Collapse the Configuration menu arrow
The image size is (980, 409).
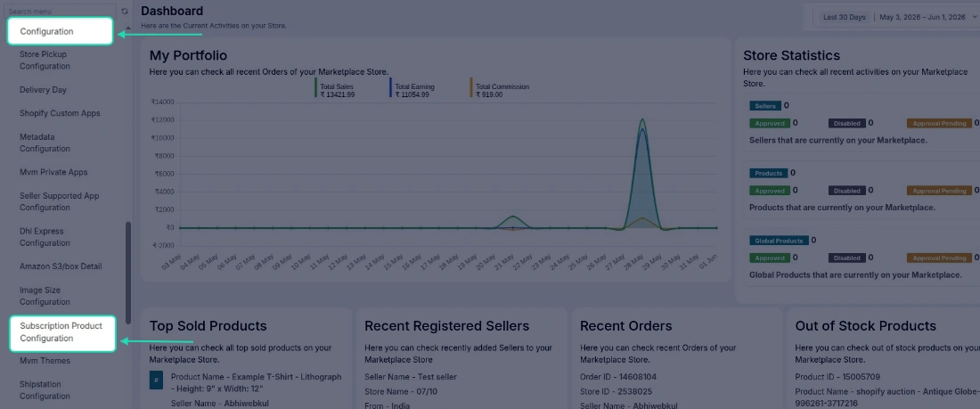128,29
